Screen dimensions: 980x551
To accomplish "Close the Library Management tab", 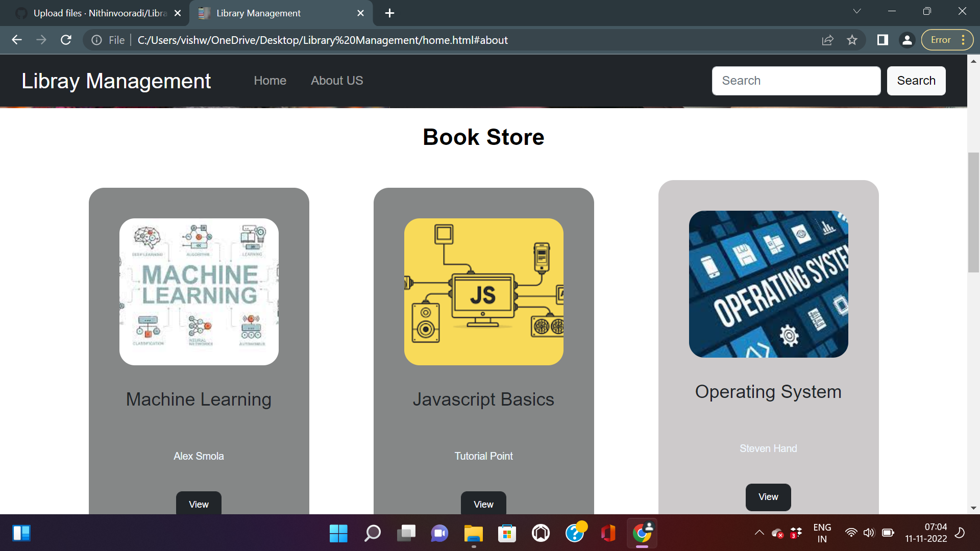I will tap(360, 13).
